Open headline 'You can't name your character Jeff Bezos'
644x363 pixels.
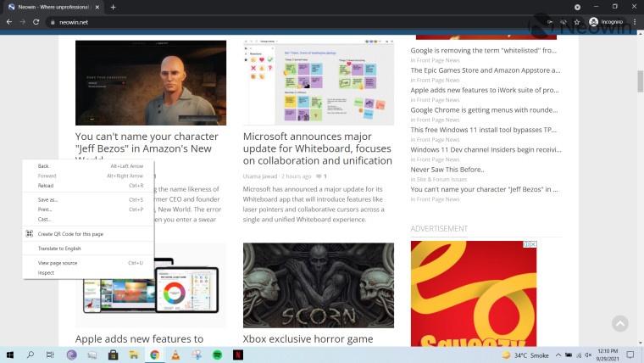[x=147, y=142]
